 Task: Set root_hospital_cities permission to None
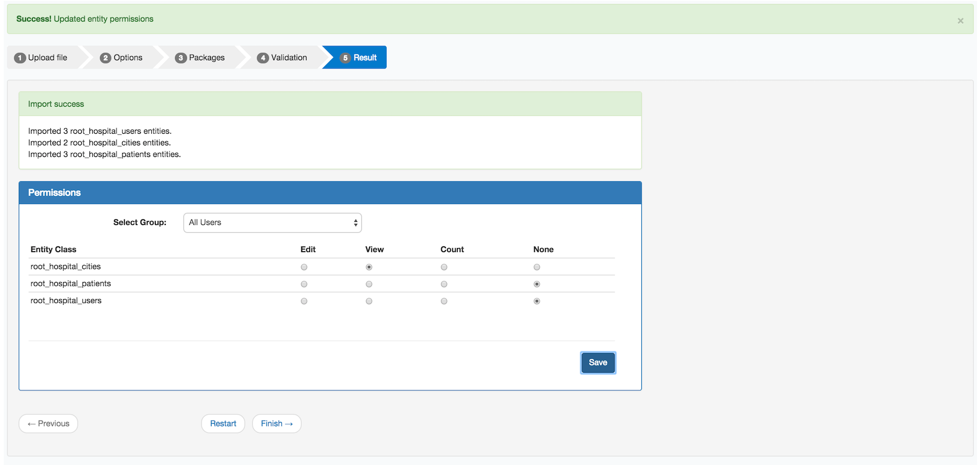coord(537,267)
